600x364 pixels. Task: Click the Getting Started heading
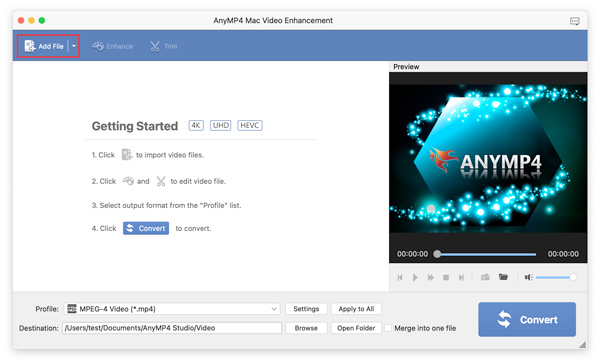point(135,126)
